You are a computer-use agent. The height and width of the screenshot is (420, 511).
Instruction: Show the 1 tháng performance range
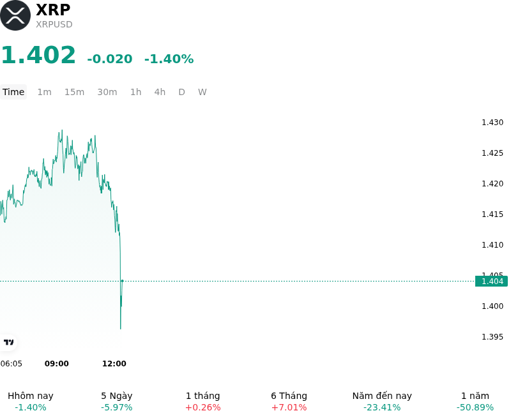click(x=202, y=401)
